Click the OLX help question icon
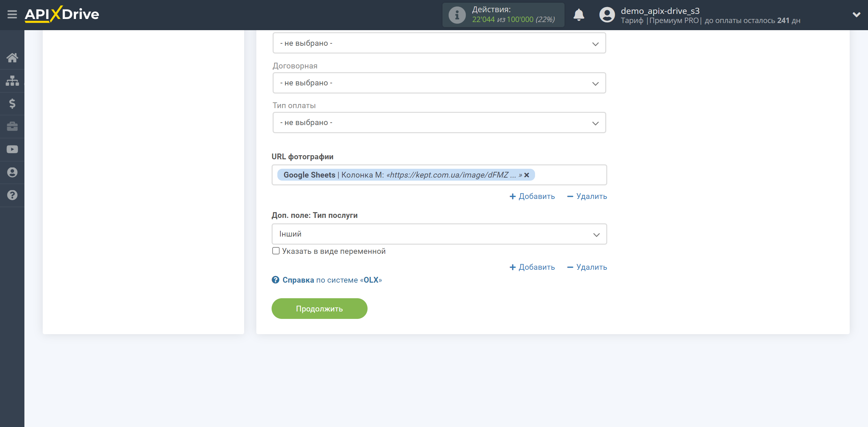Screen dimensions: 868x427 (x=275, y=280)
